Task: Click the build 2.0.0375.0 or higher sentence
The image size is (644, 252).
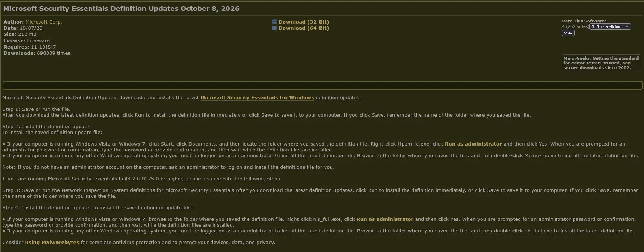Action: [x=142, y=178]
